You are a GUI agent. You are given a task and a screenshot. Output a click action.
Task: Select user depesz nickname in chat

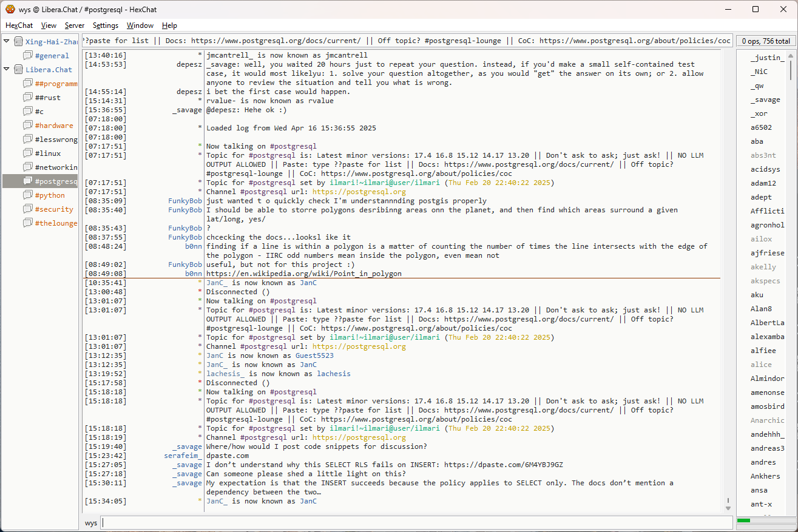pos(189,64)
